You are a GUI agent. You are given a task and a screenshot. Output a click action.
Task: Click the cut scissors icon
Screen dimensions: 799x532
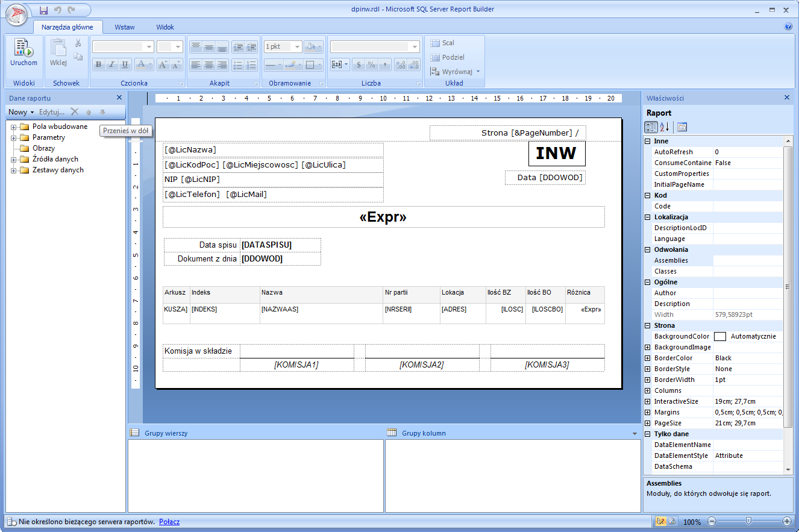coord(78,43)
